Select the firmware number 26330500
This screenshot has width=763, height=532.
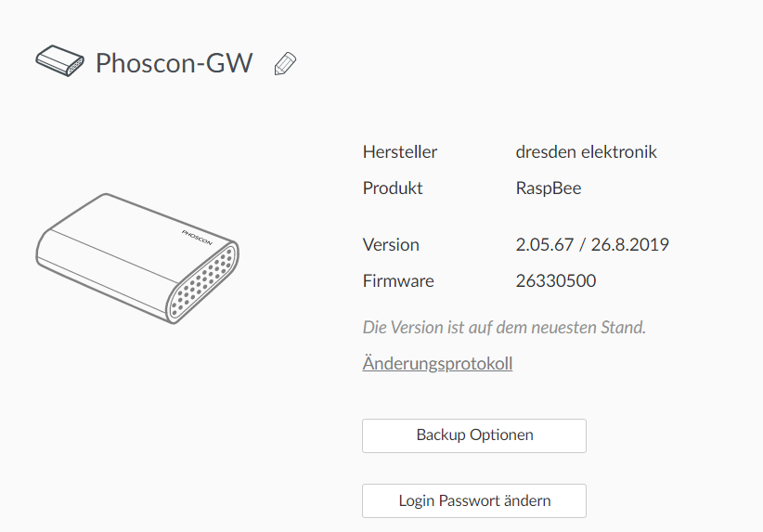click(x=556, y=280)
